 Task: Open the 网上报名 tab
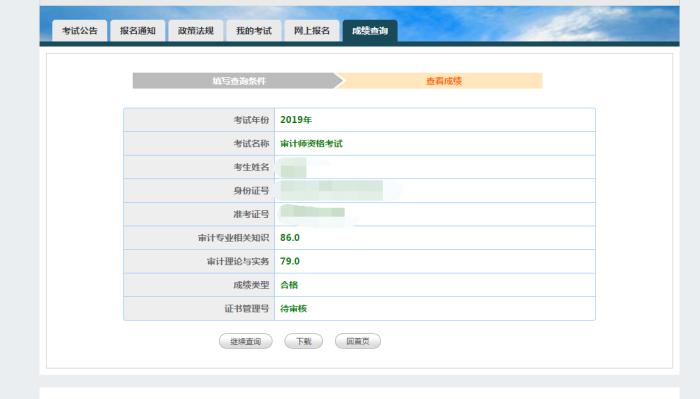point(312,31)
